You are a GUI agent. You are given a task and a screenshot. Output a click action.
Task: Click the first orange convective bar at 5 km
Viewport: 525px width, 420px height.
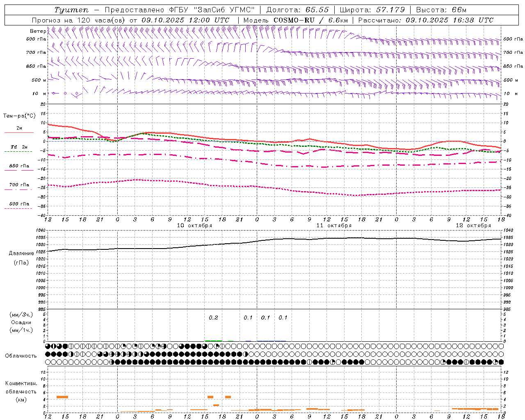62,397
